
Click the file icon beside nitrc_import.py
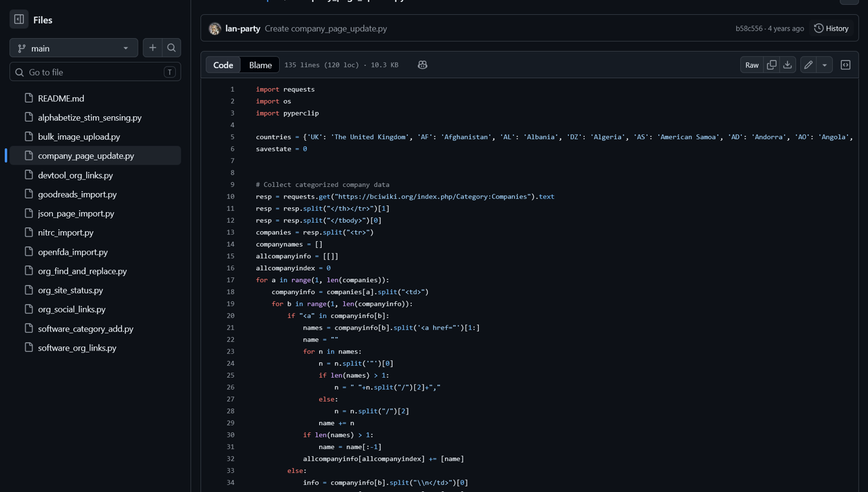click(x=28, y=232)
